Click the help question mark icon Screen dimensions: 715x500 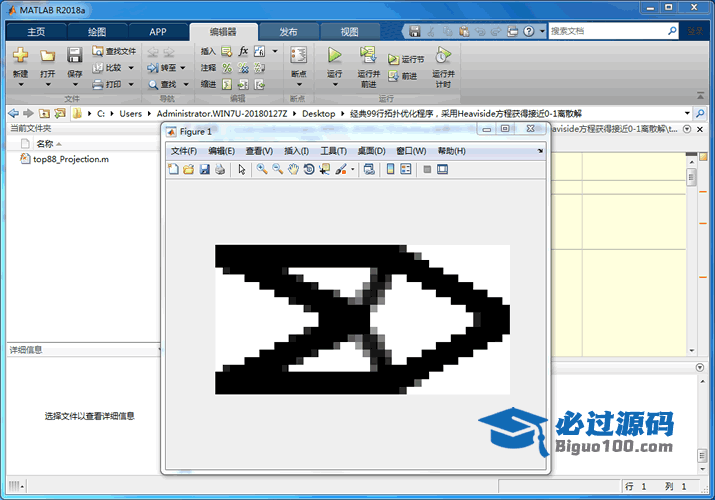[x=528, y=31]
